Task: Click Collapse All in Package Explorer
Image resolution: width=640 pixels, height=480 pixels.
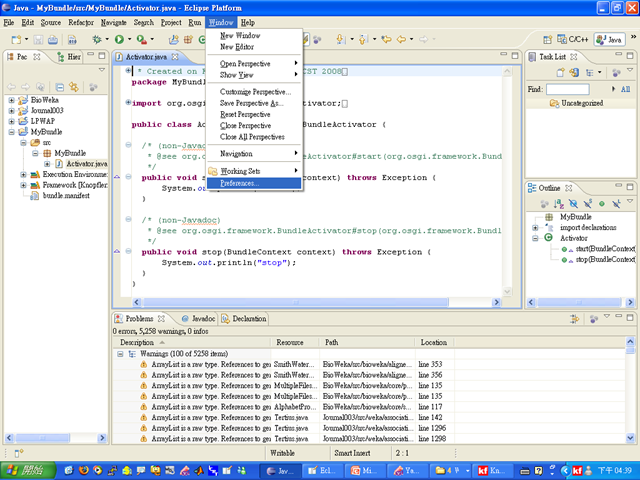Action: (x=60, y=87)
